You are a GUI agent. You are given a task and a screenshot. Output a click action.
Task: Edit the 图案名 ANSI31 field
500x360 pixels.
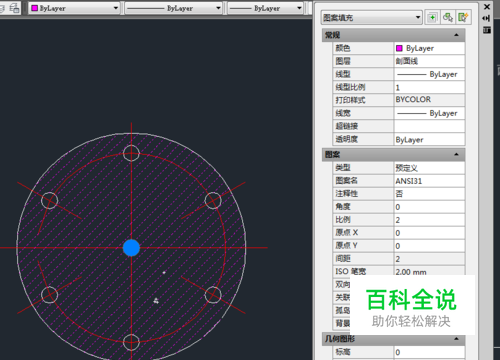pos(429,181)
